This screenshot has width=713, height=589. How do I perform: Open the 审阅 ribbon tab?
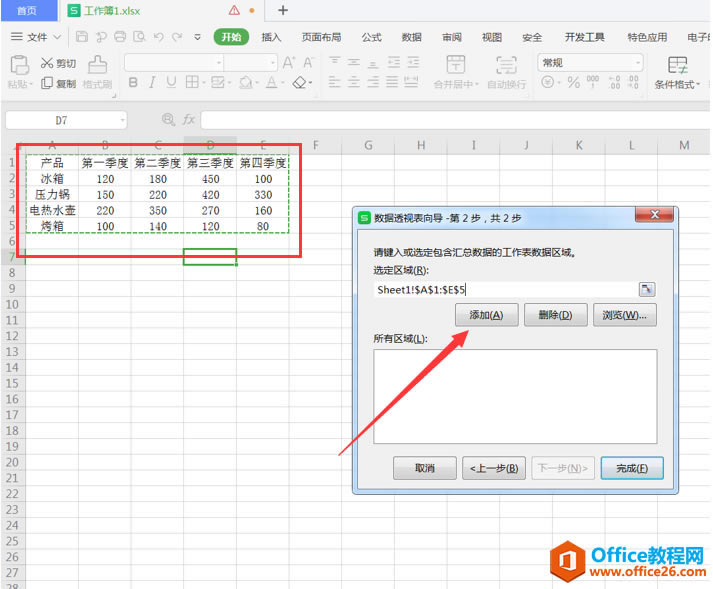pos(452,37)
